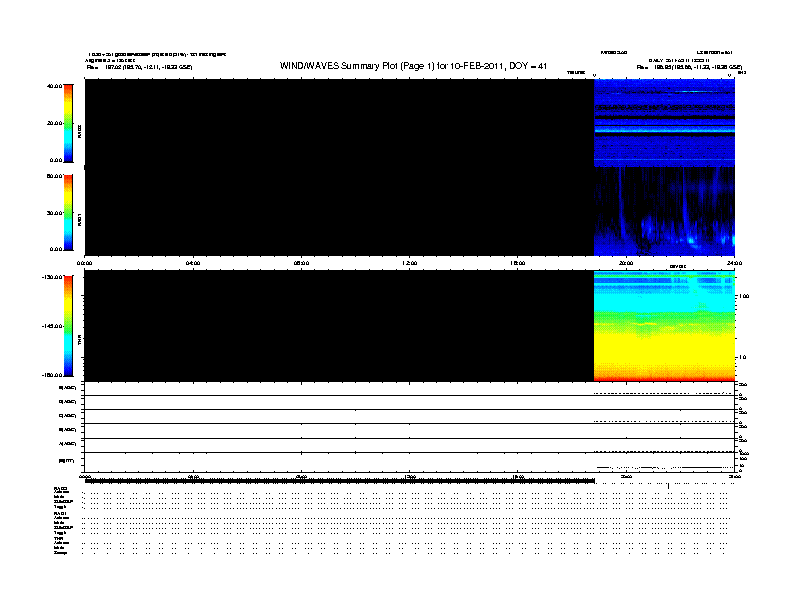Click the 20.00 label on RAD2 scale

point(54,123)
